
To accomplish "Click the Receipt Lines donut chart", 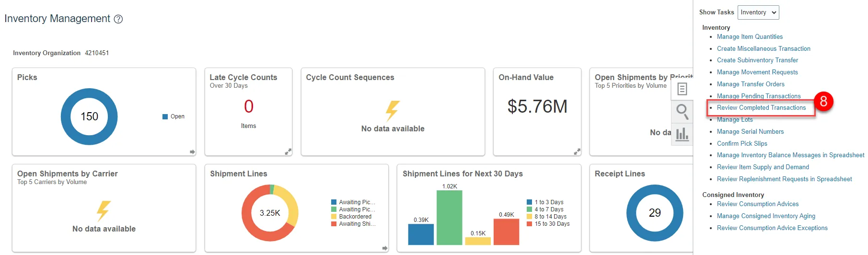I will coord(655,213).
